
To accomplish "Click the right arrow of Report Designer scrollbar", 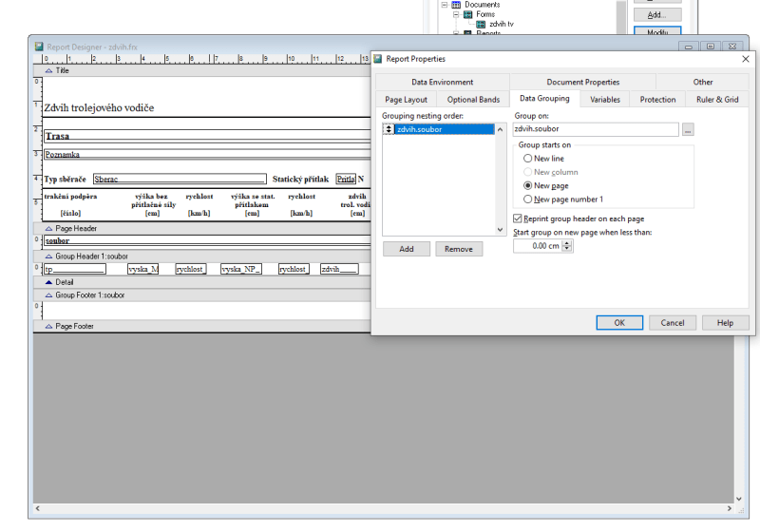I will click(x=729, y=509).
